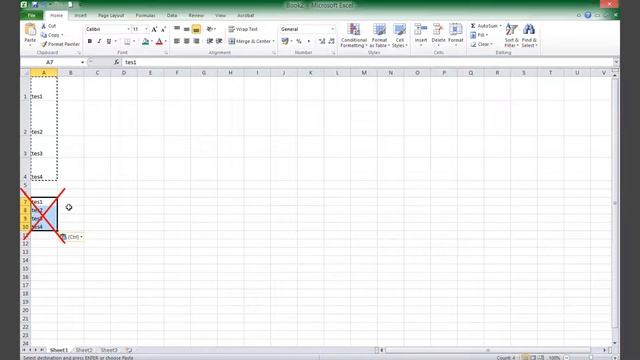Click the Orientation text angle icon

pos(210,29)
